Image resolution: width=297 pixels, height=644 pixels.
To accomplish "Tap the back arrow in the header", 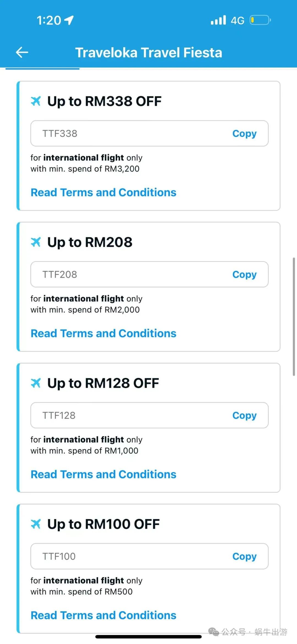I will [22, 52].
